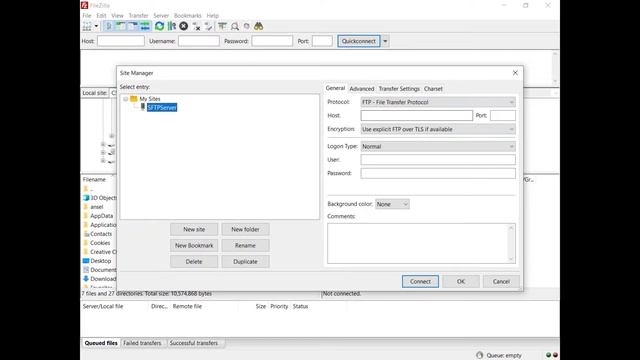This screenshot has width=640, height=360.
Task: Click the red and green activity indicator lights
Action: click(552, 355)
